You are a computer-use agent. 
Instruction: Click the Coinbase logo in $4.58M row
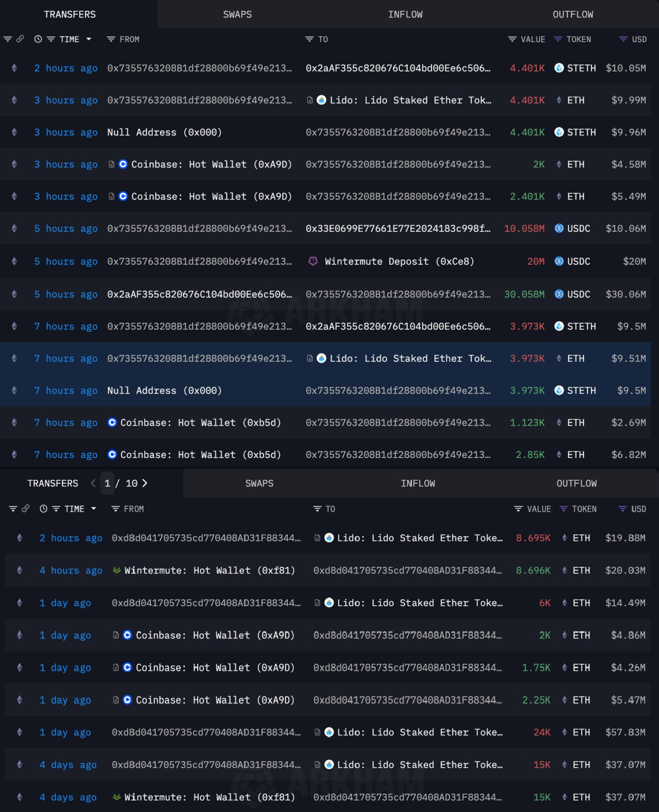click(x=123, y=164)
